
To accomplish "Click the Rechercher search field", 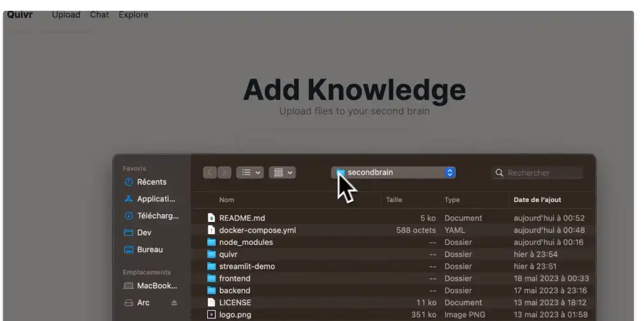I will point(537,173).
